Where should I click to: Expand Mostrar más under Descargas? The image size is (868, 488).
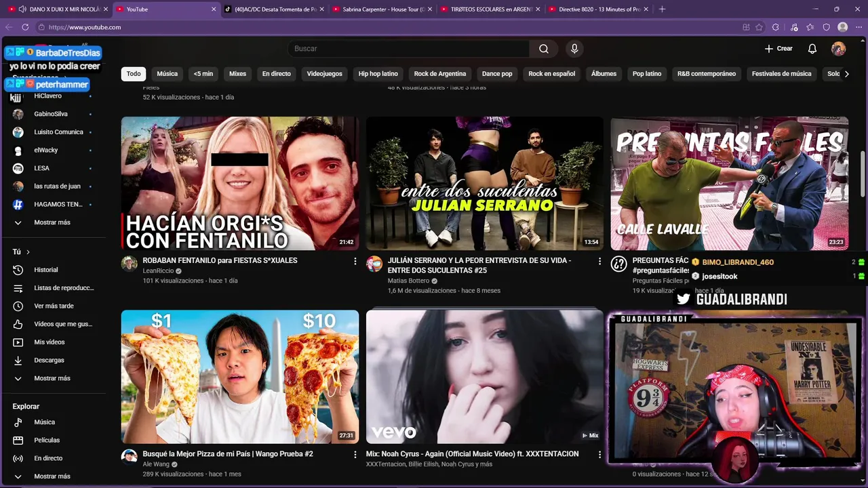pos(53,378)
